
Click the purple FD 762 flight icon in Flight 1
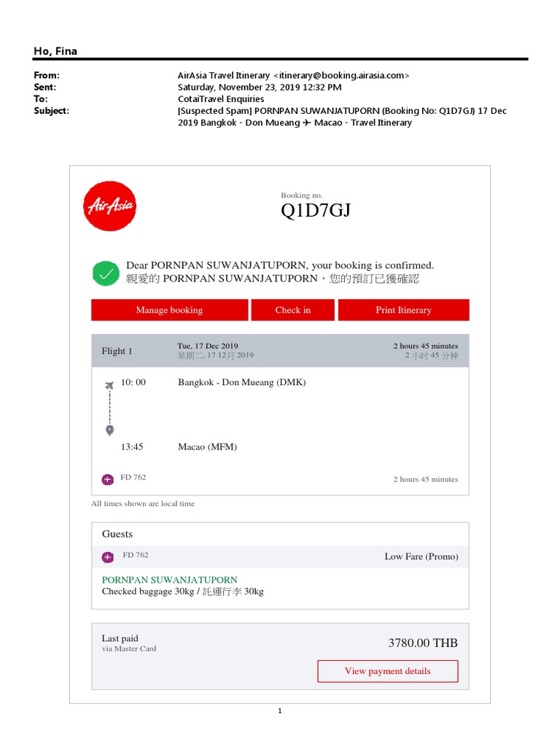point(108,479)
